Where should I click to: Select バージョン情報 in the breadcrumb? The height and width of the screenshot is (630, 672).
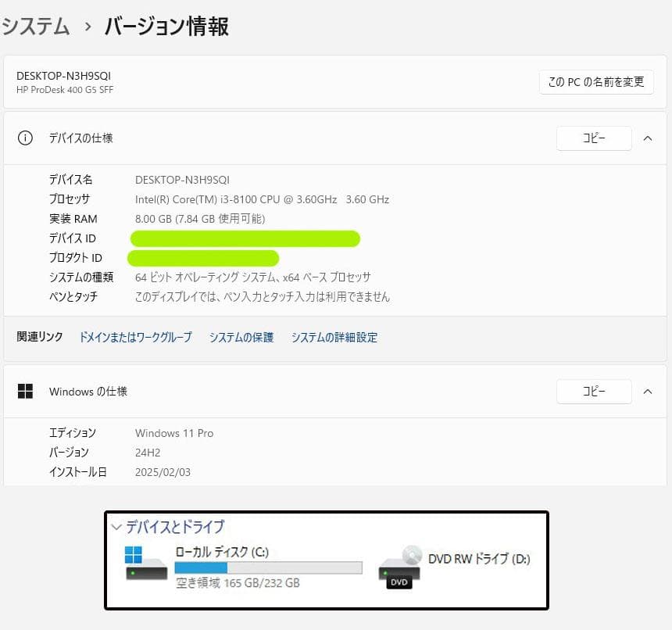pyautogui.click(x=166, y=26)
